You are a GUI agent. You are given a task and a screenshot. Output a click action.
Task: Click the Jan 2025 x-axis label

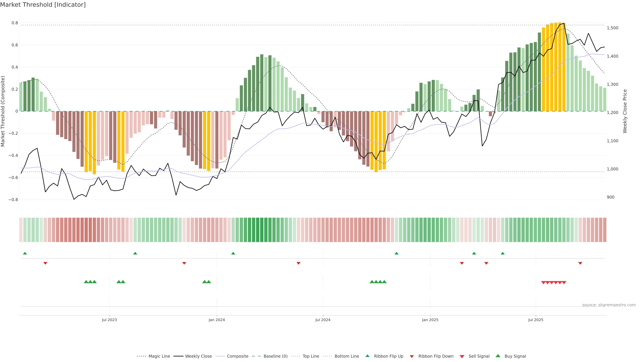tap(430, 320)
